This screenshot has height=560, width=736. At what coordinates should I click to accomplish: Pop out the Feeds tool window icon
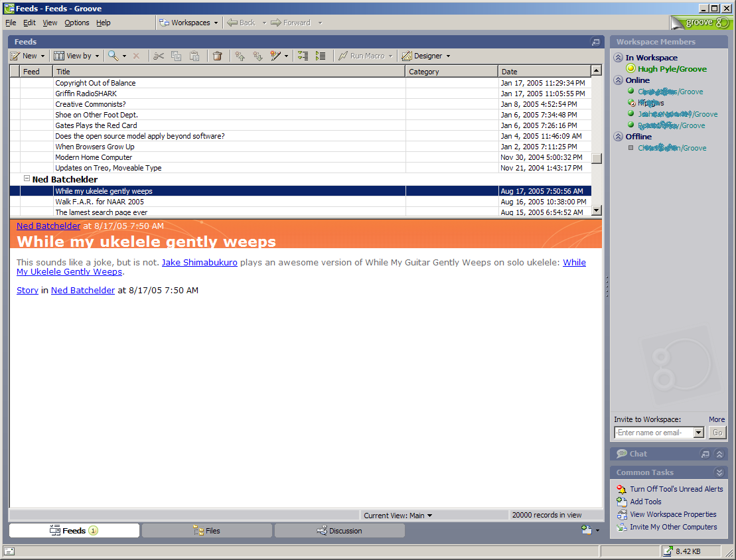click(x=595, y=42)
